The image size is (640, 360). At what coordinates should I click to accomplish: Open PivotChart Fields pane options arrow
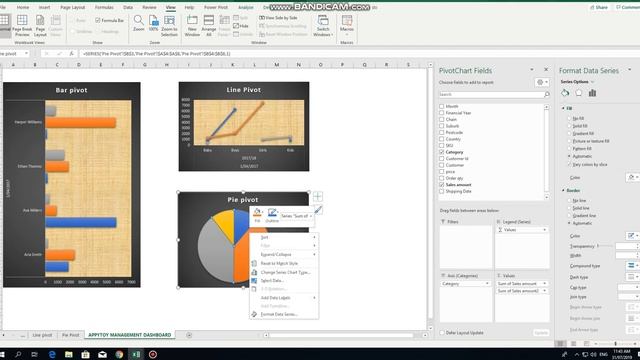[x=531, y=70]
